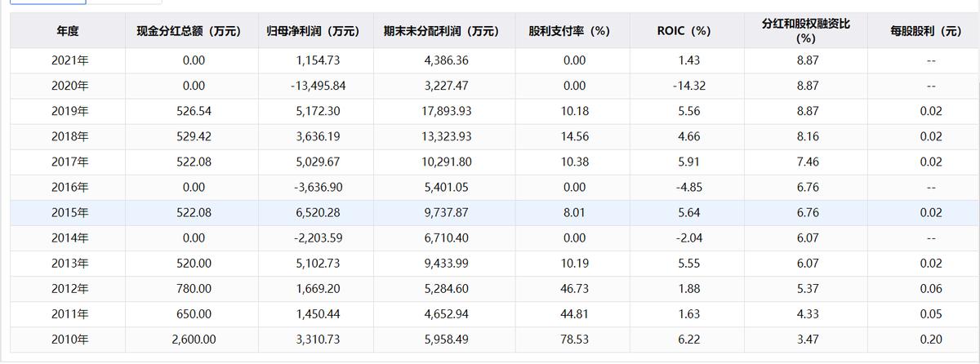Click the payout ratio value 8.01
Screen dimensions: 980x364
click(x=575, y=212)
